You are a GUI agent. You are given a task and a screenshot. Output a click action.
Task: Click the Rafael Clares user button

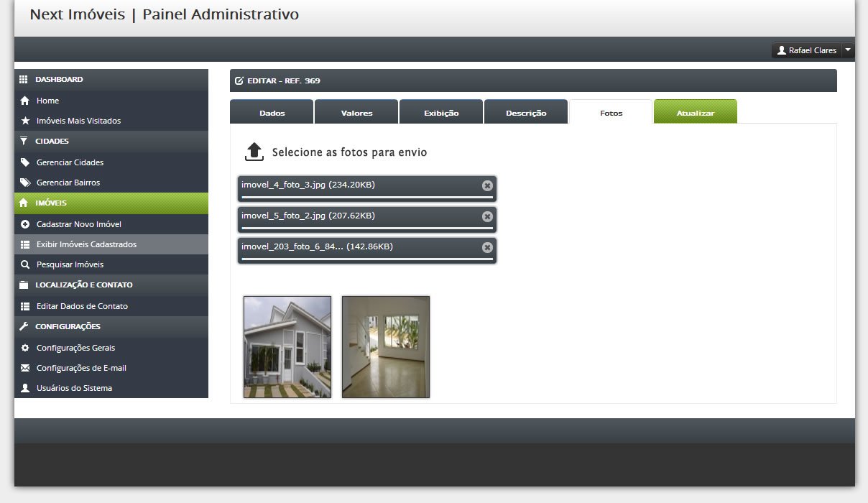[x=806, y=50]
